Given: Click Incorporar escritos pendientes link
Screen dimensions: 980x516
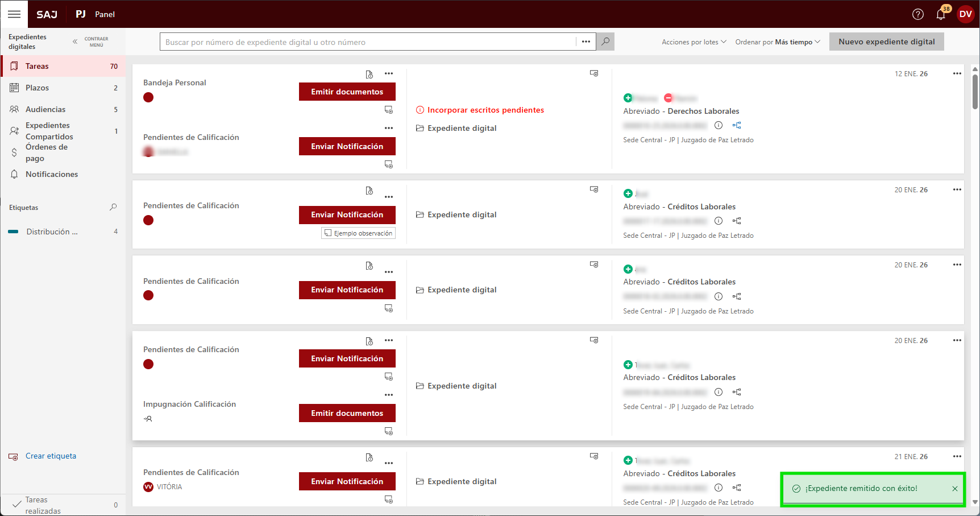Looking at the screenshot, I should click(485, 110).
